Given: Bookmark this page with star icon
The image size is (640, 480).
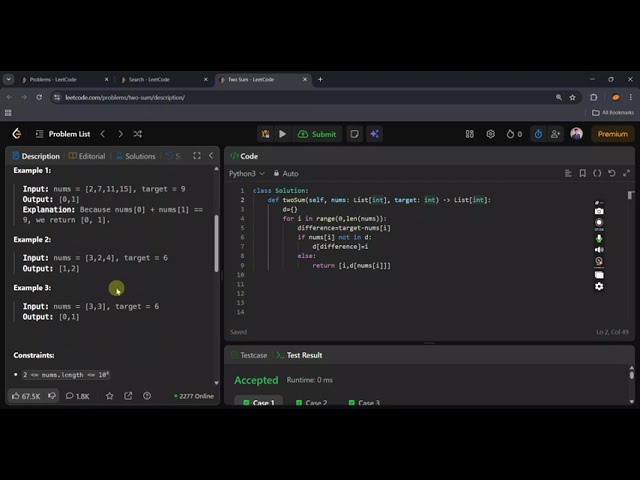Looking at the screenshot, I should tap(572, 97).
